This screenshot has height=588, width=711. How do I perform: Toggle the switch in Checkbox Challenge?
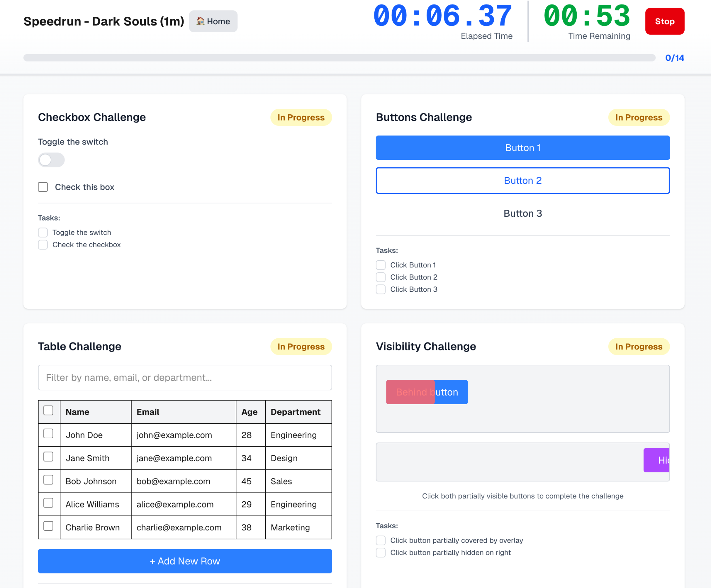[51, 160]
